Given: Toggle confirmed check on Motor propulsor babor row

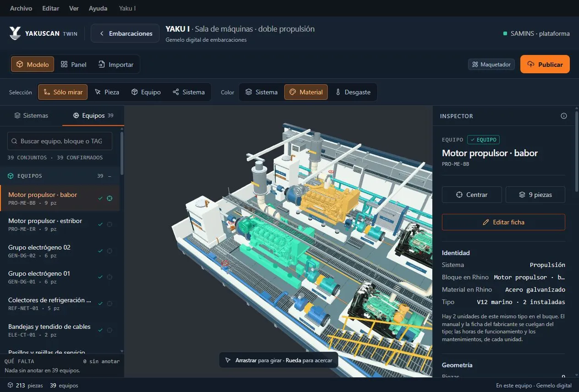Looking at the screenshot, I should [100, 198].
